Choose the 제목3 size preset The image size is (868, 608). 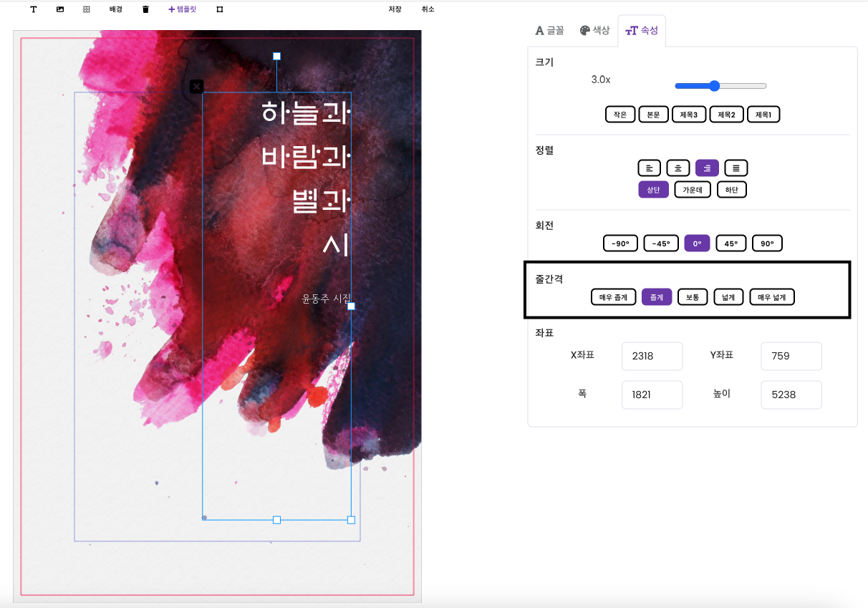tap(689, 115)
